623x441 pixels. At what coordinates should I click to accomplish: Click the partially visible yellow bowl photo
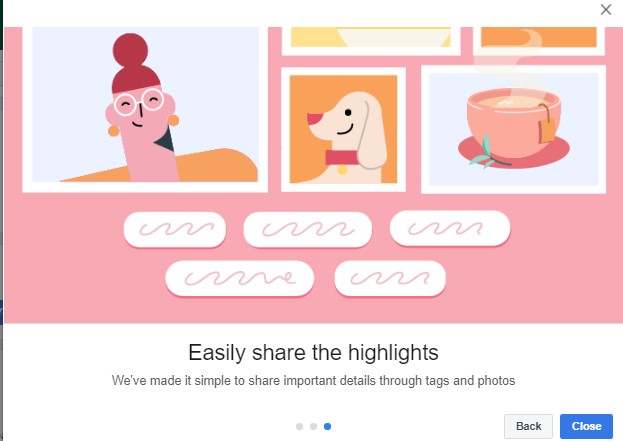371,41
